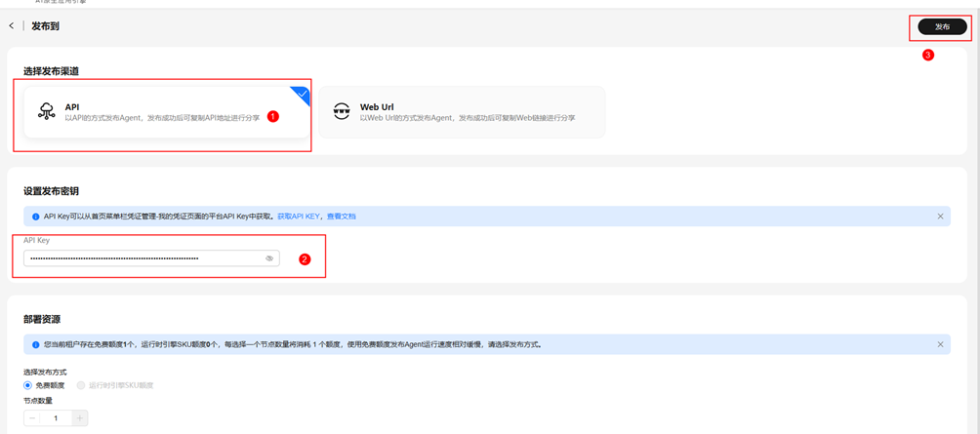The width and height of the screenshot is (980, 434).
Task: Click the Web Url www globe icon
Action: tap(342, 112)
